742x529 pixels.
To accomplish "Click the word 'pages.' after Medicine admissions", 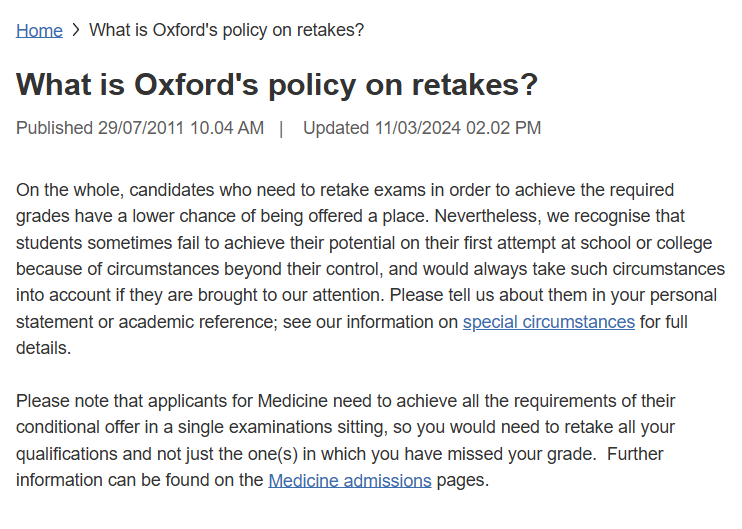I will 462,480.
